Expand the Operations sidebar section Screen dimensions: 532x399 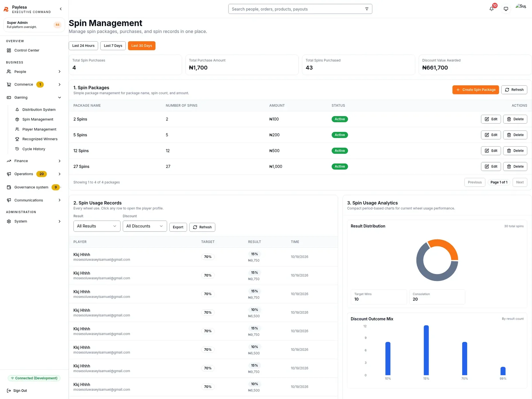[34, 174]
